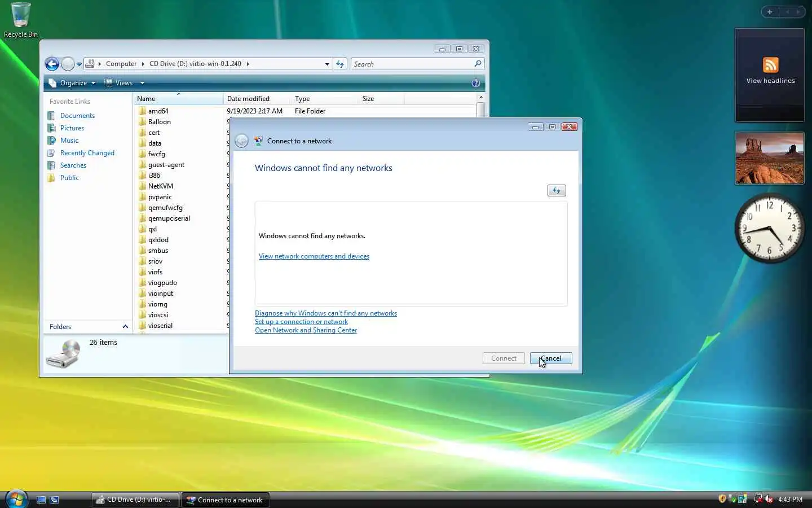The width and height of the screenshot is (812, 508).
Task: Select the qemufwcfg folder
Action: coord(165,208)
